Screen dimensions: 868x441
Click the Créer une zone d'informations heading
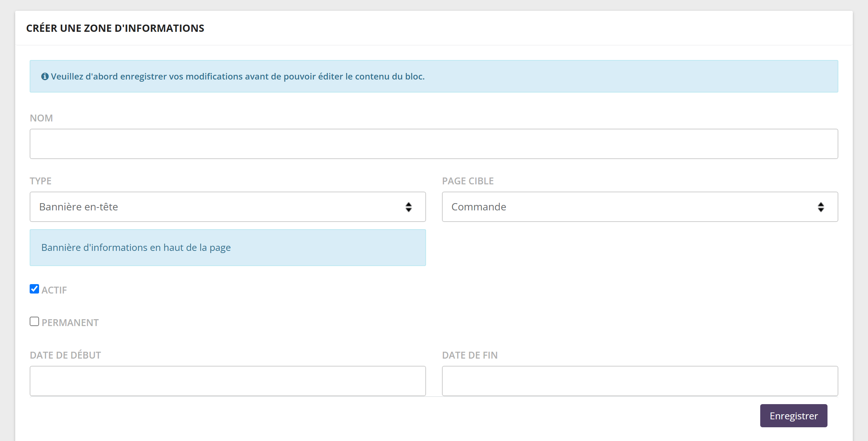point(115,28)
